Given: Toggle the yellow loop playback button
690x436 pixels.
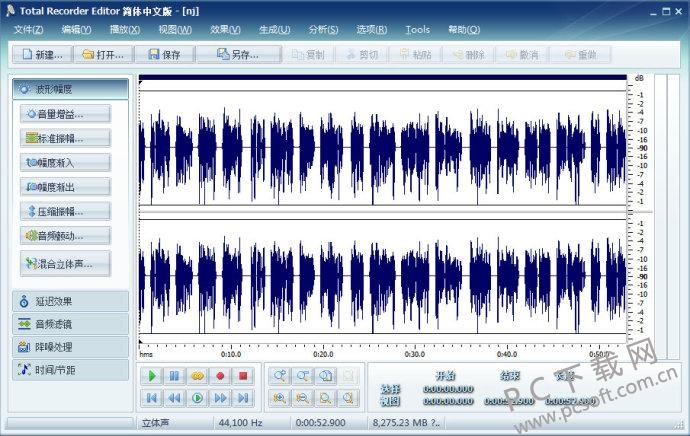Looking at the screenshot, I should (x=198, y=376).
